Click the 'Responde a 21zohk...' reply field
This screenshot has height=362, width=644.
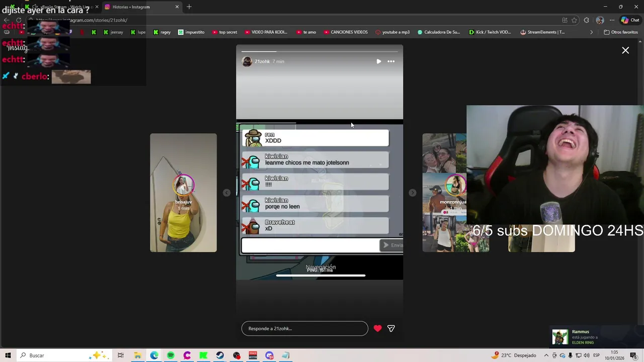304,328
